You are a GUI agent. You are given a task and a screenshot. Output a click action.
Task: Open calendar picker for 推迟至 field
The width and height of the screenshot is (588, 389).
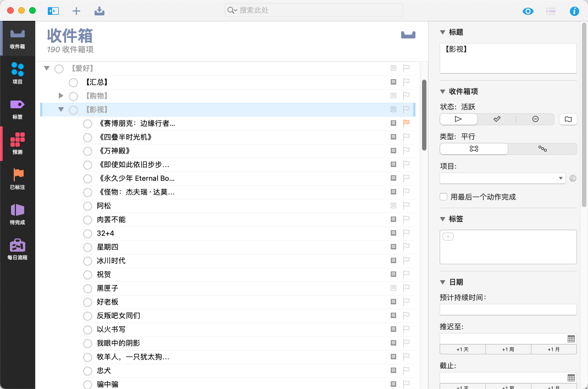[x=571, y=338]
